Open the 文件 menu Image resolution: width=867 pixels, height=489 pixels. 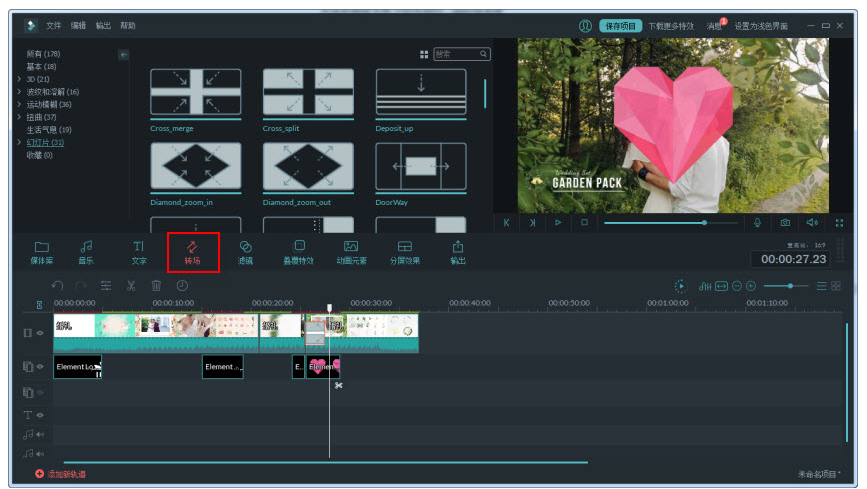pos(53,25)
